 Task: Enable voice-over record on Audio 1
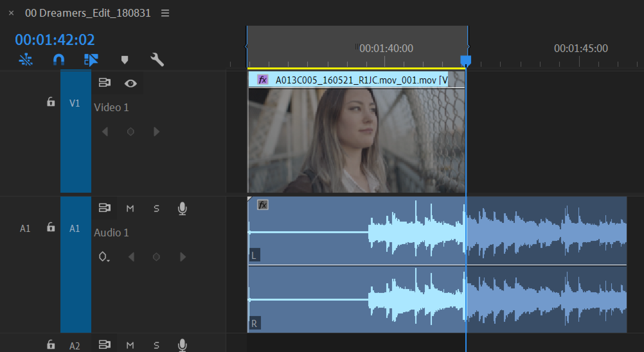182,208
